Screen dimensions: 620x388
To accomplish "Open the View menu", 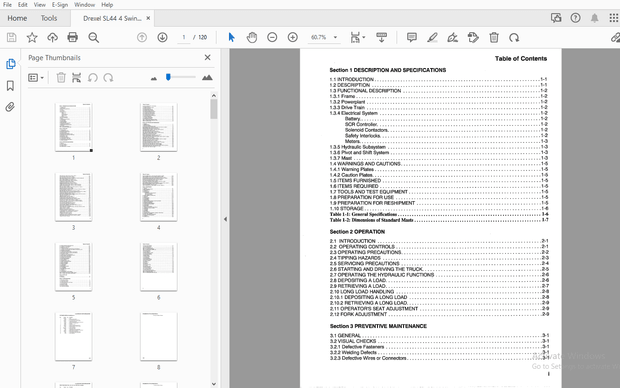I will pos(40,5).
